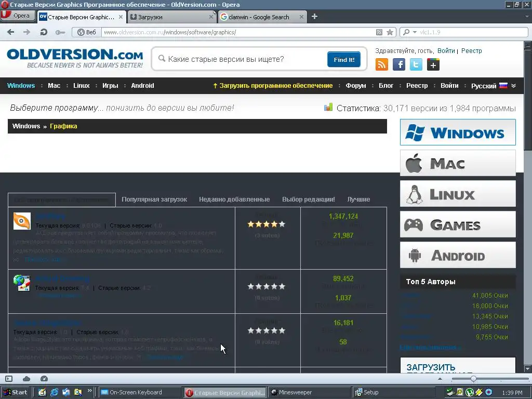
Task: Click the Games sidebar banner
Action: tap(458, 224)
